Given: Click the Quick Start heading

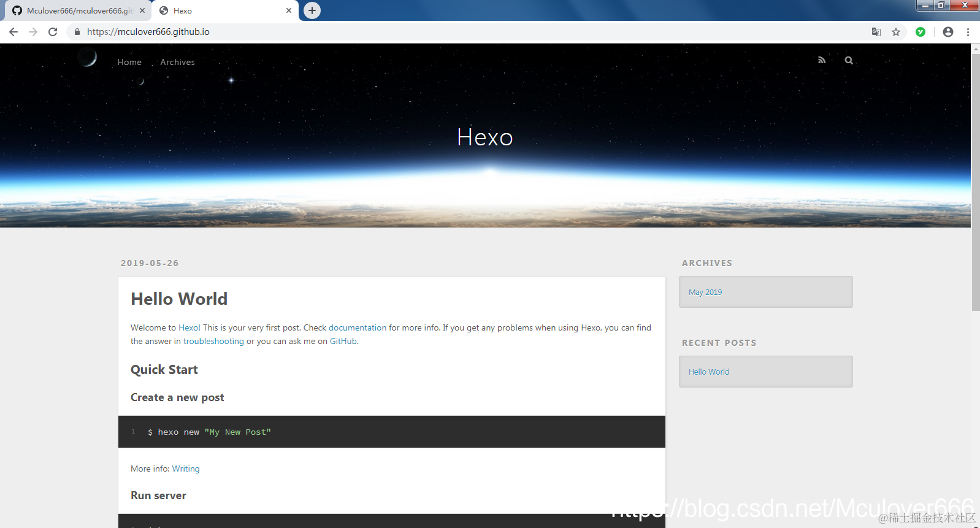Looking at the screenshot, I should pyautogui.click(x=164, y=370).
